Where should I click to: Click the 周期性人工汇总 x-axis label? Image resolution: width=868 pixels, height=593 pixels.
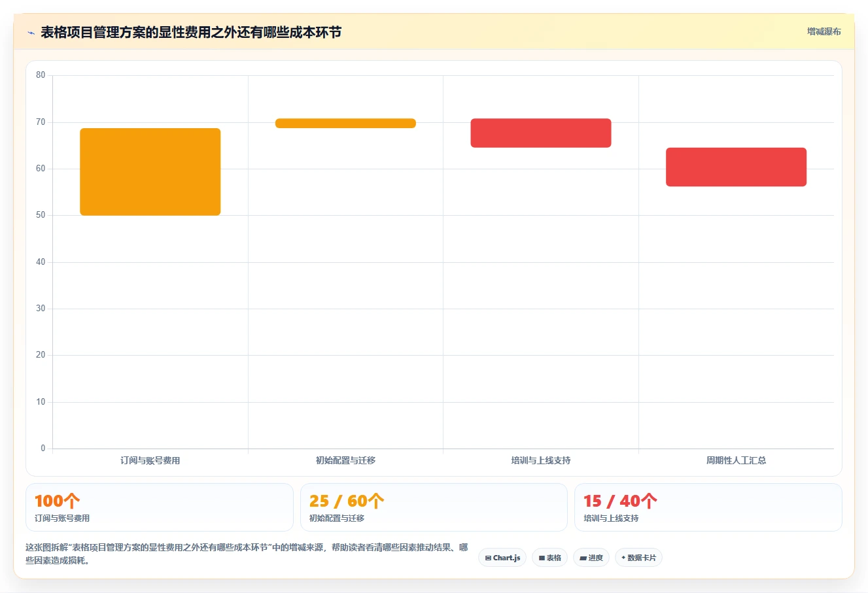coord(736,460)
